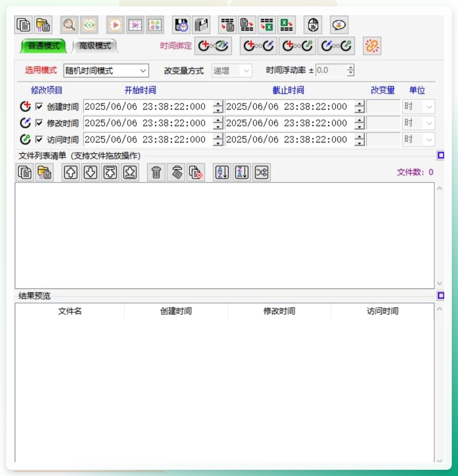Move selected file to top of list
The width and height of the screenshot is (458, 476).
coord(110,172)
